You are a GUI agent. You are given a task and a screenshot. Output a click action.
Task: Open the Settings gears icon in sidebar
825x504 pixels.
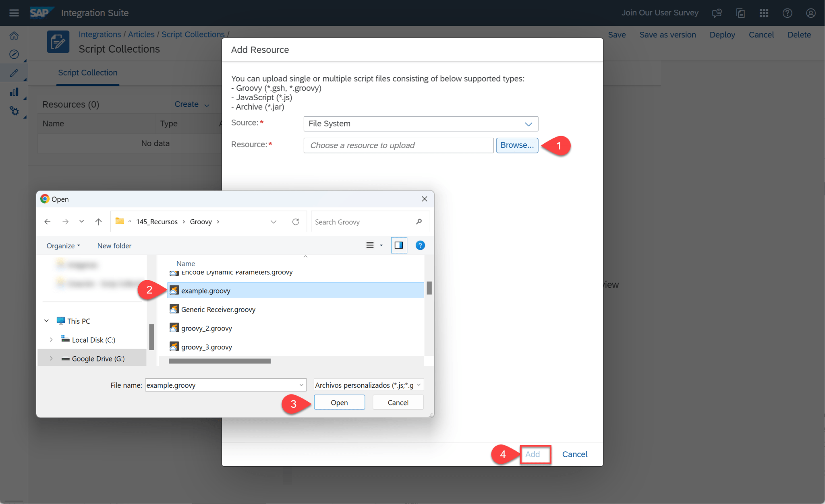(x=14, y=111)
